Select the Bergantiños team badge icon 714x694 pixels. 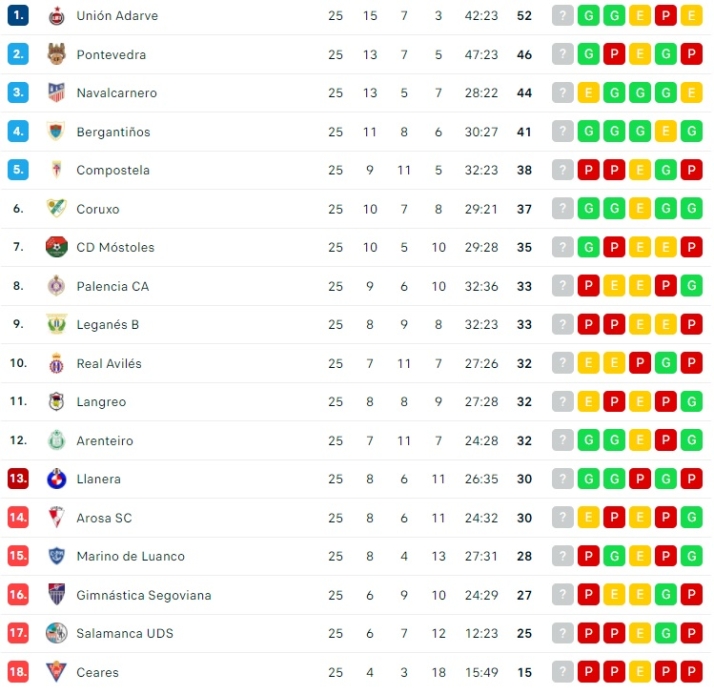[x=56, y=131]
